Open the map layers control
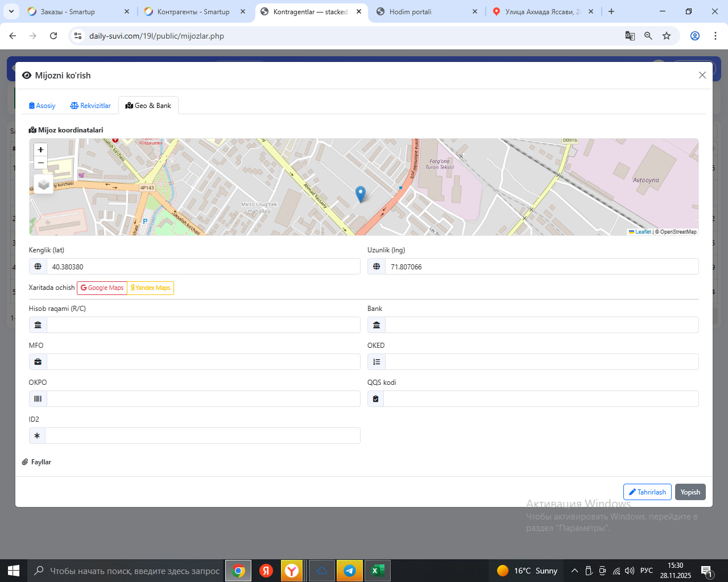This screenshot has width=728, height=582. click(x=44, y=184)
